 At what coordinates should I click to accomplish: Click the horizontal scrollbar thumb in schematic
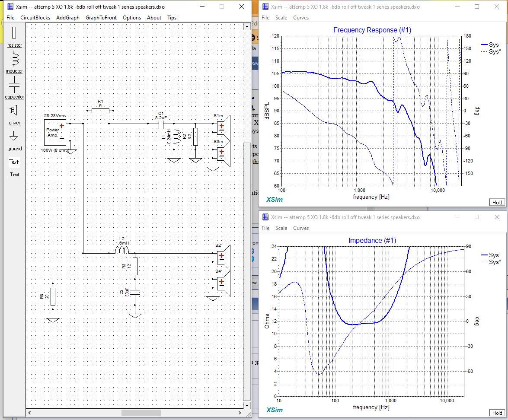pyautogui.click(x=141, y=413)
